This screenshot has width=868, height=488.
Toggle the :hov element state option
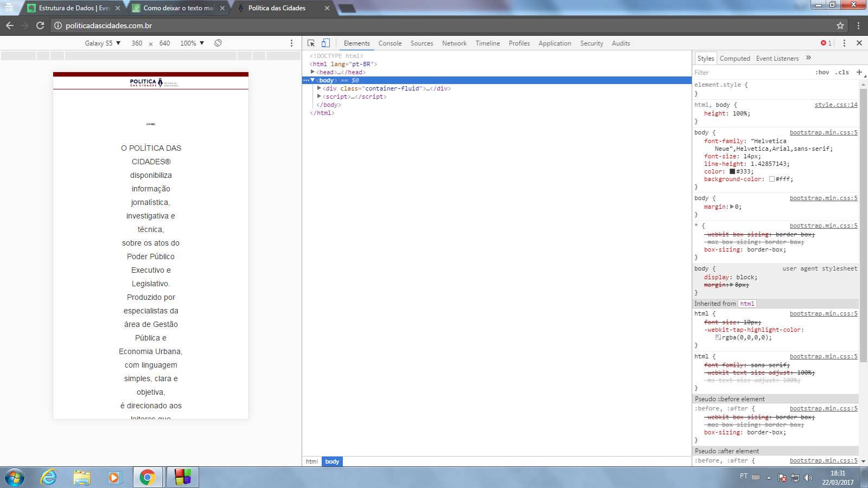coord(822,72)
